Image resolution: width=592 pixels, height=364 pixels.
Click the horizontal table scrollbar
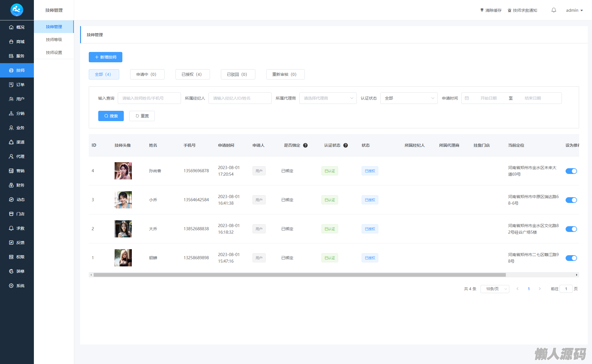click(x=300, y=275)
